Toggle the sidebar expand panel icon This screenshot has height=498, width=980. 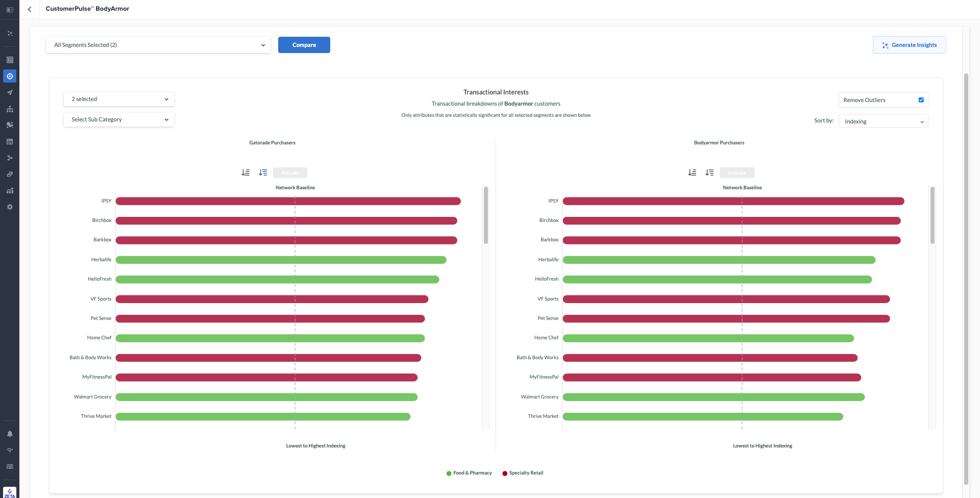(x=10, y=10)
